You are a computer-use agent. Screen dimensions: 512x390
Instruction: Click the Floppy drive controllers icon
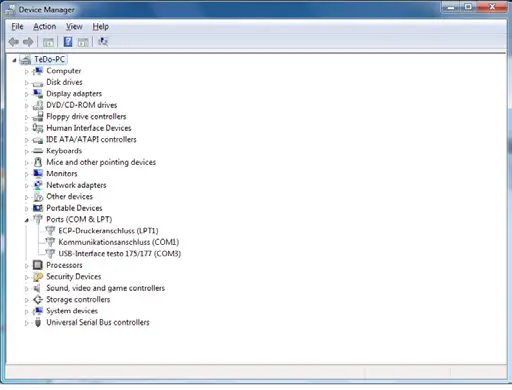pyautogui.click(x=38, y=117)
